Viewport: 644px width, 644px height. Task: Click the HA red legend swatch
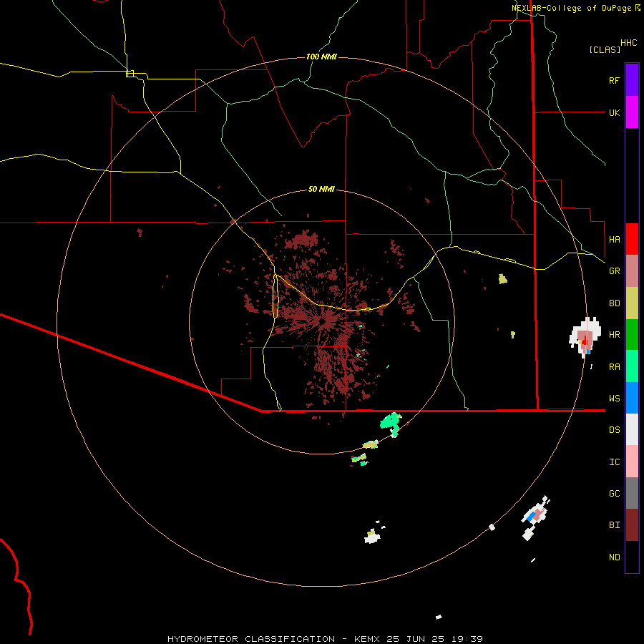(632, 239)
